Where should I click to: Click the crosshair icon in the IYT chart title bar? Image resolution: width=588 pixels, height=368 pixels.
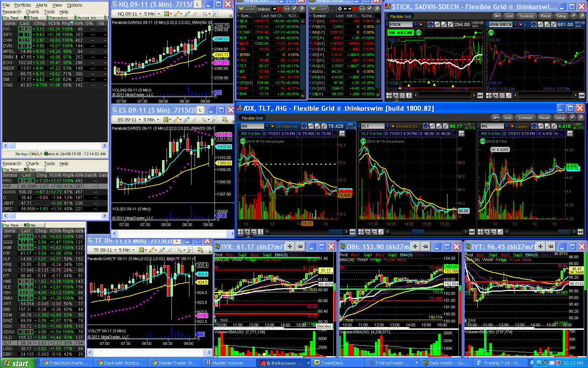[x=540, y=246]
